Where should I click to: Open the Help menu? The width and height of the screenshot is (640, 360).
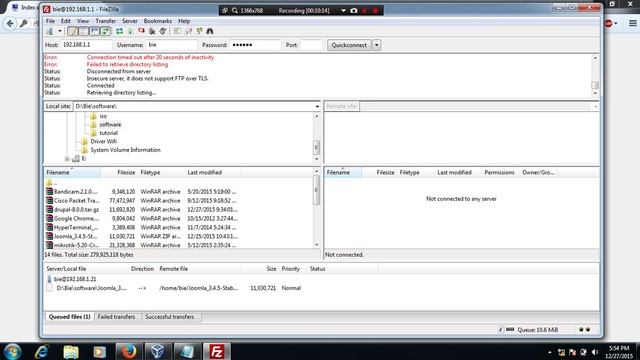(184, 21)
